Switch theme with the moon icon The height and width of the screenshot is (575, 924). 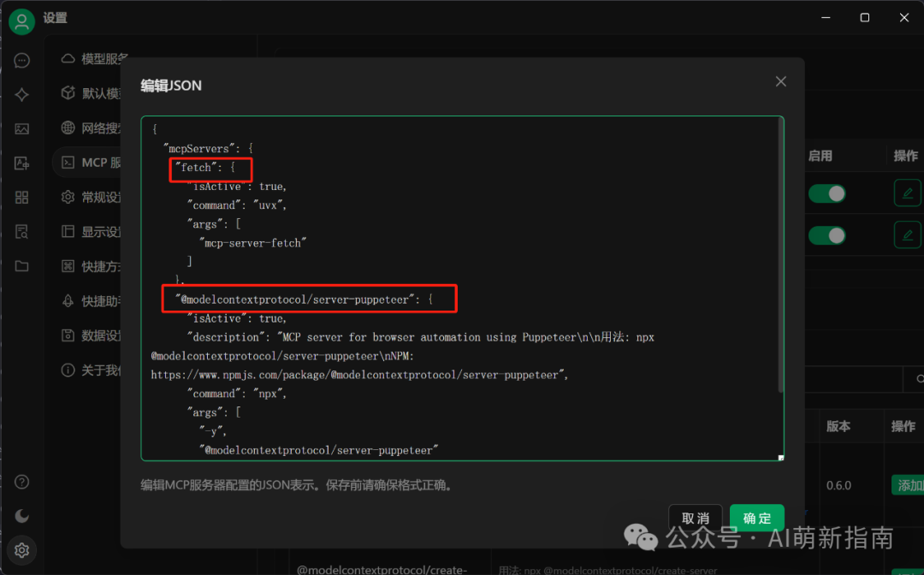tap(21, 516)
